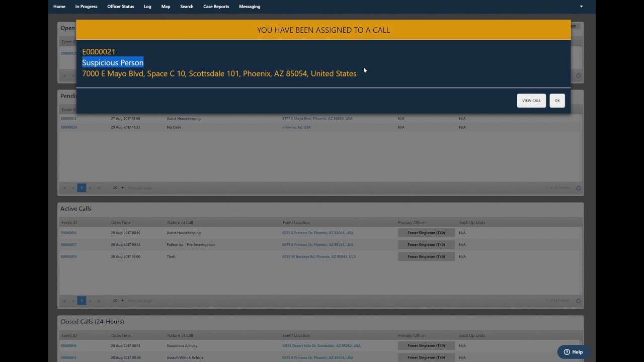Open Messaging in navigation bar
This screenshot has height=362, width=644.
[x=250, y=7]
